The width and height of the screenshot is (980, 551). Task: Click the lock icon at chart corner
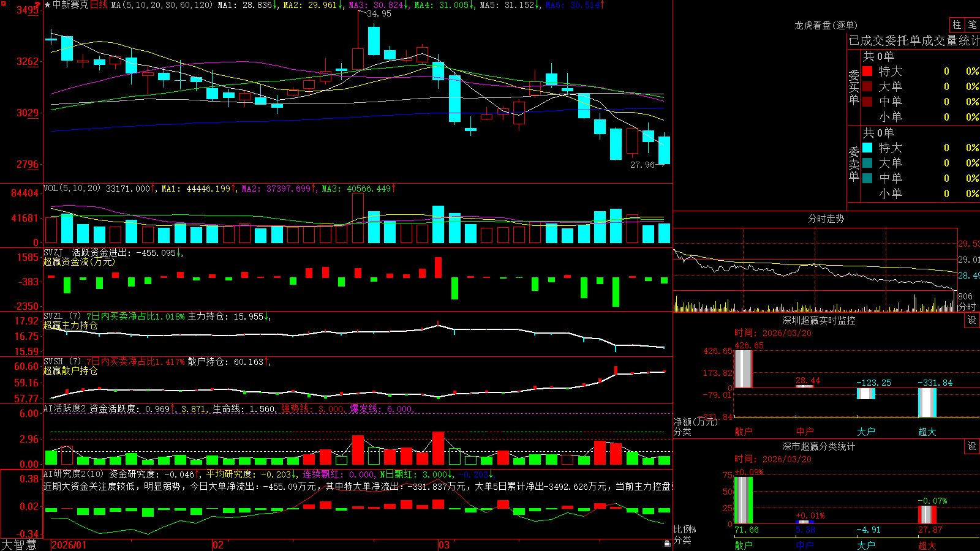tap(667, 544)
